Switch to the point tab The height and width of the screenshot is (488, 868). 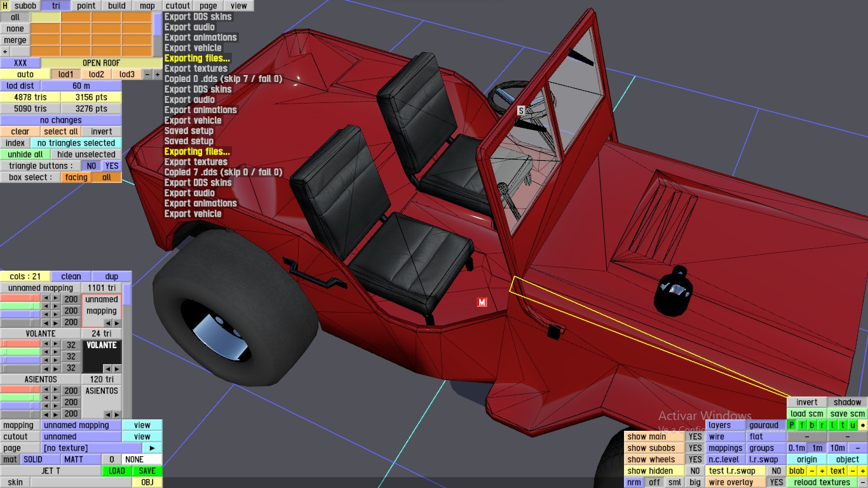[86, 6]
